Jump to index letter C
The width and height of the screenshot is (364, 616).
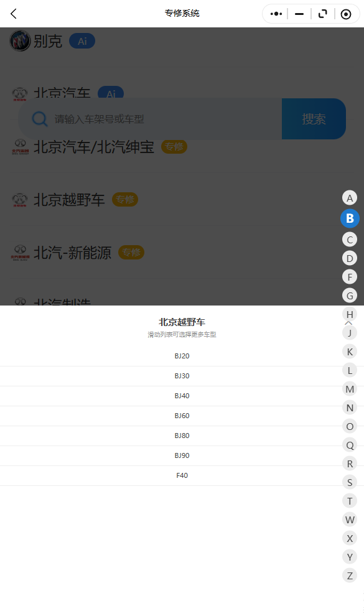tap(350, 240)
